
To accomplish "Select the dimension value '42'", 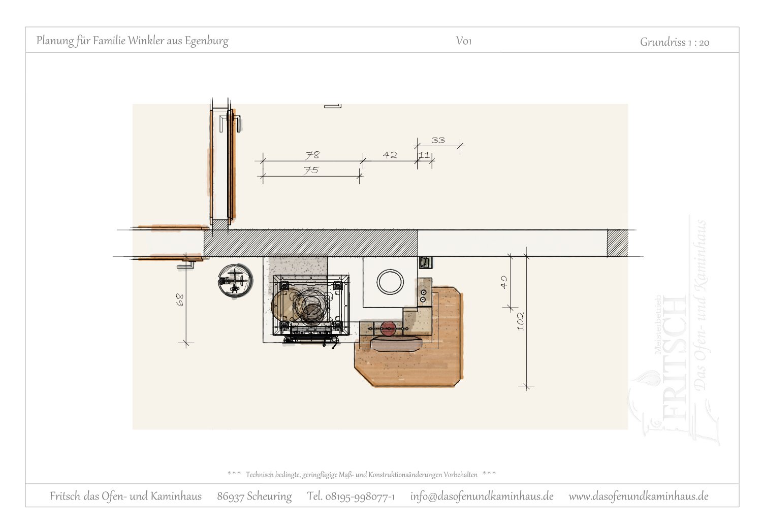I will (x=390, y=155).
